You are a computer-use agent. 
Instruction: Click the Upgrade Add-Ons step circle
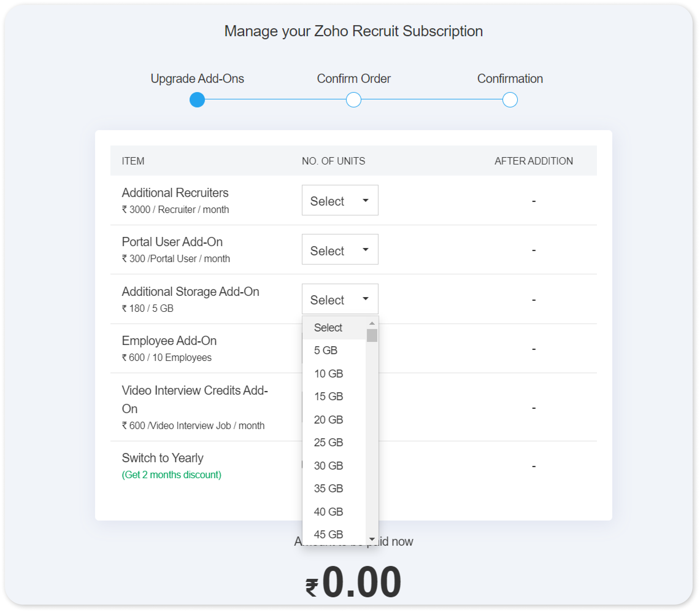tap(197, 100)
